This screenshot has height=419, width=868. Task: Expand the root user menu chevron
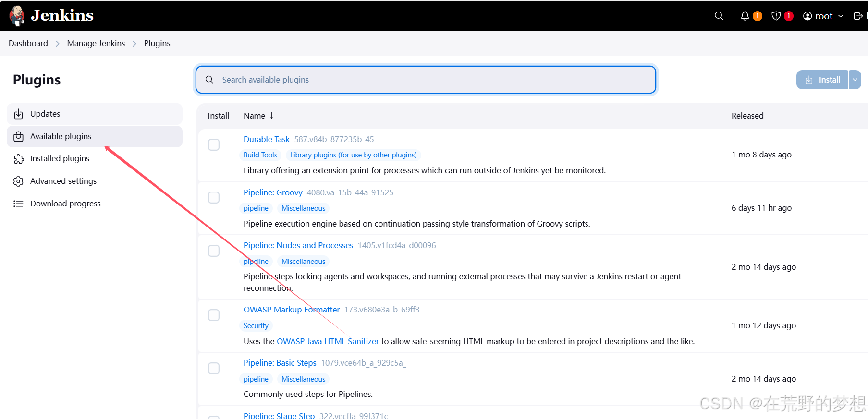[x=841, y=16]
